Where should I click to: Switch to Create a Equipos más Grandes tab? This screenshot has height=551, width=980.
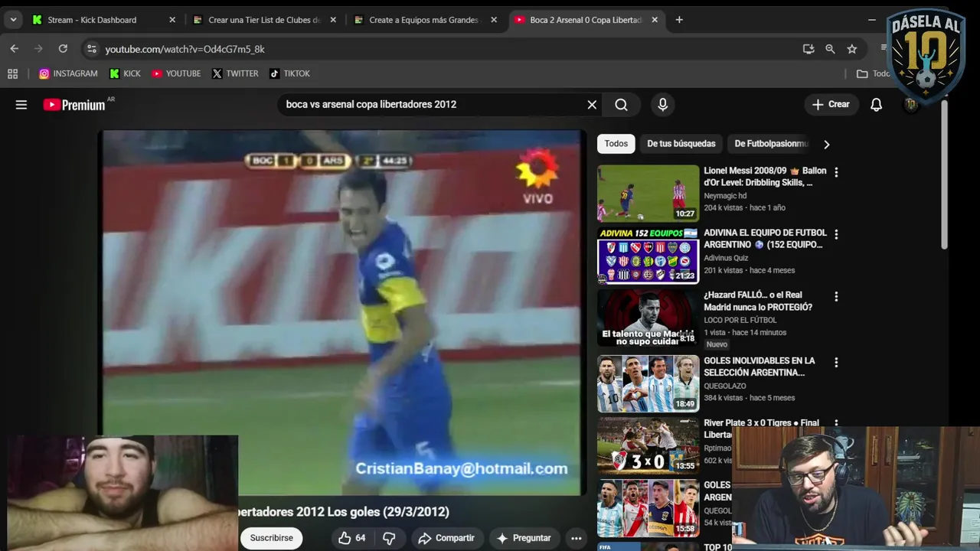[425, 20]
